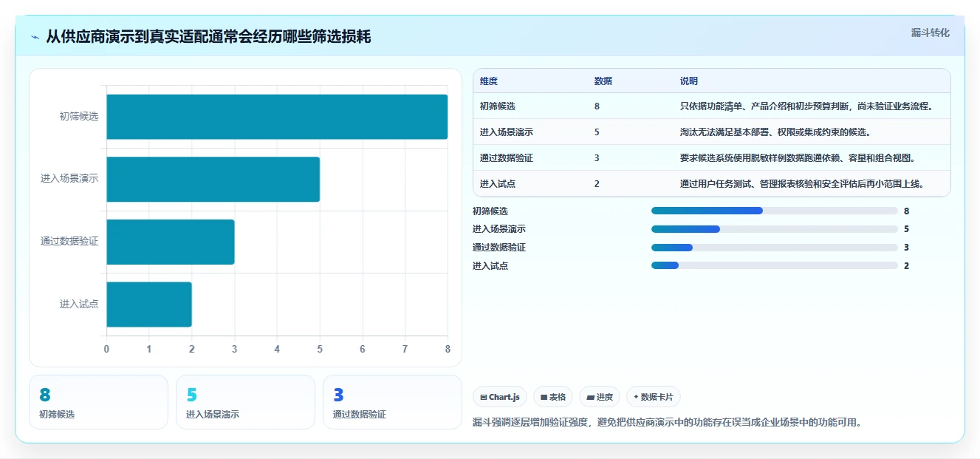The image size is (980, 459).
Task: Click the Chart.js chip
Action: (x=500, y=397)
